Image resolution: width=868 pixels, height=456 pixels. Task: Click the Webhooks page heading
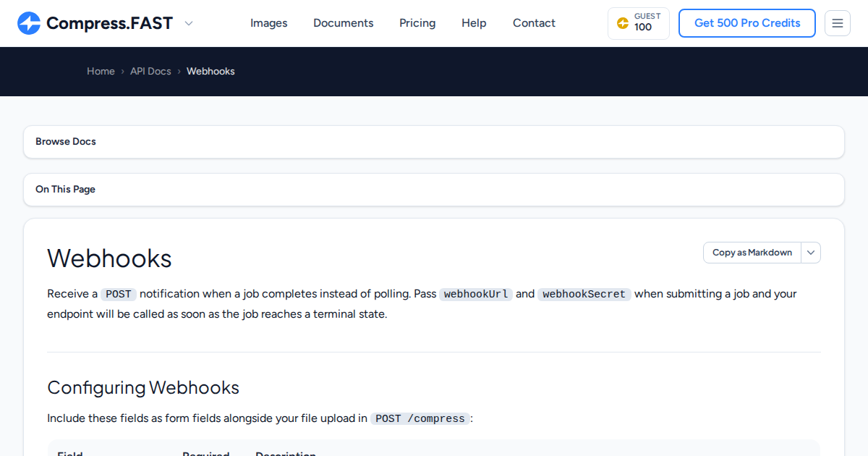pyautogui.click(x=110, y=258)
